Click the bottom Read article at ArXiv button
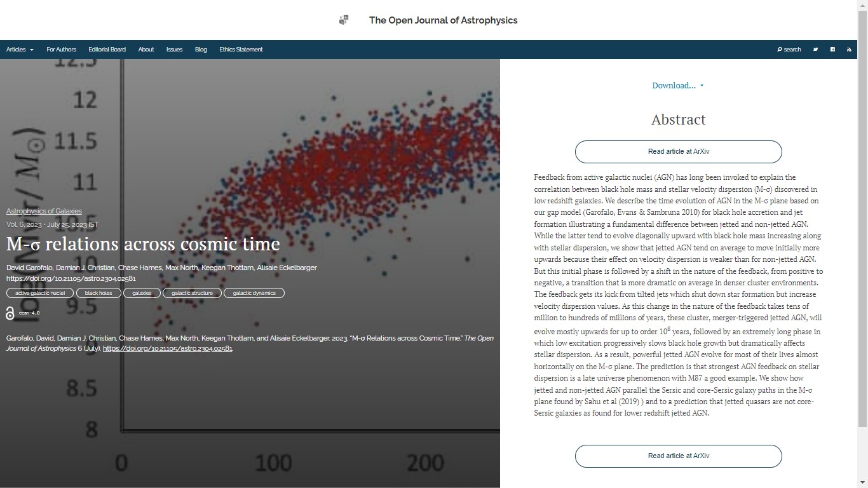 678,456
